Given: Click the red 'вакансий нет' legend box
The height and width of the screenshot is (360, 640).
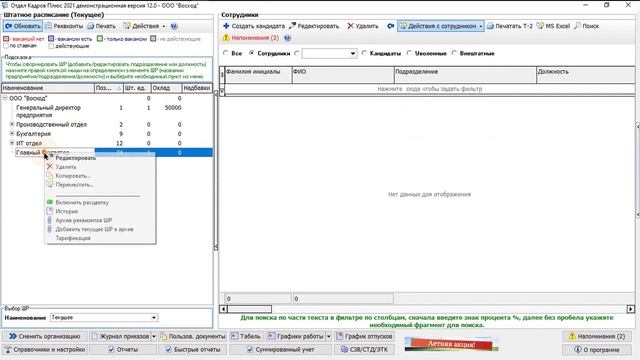Looking at the screenshot, I should click(6, 39).
